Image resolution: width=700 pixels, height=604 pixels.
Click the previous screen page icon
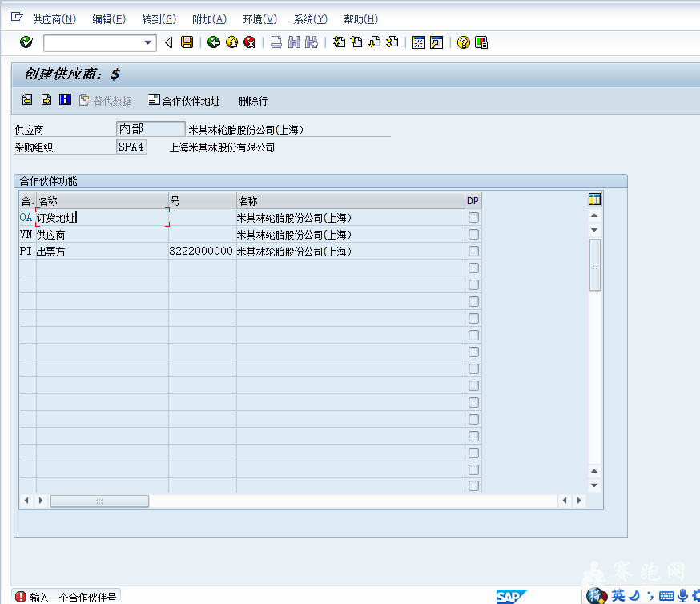click(27, 99)
